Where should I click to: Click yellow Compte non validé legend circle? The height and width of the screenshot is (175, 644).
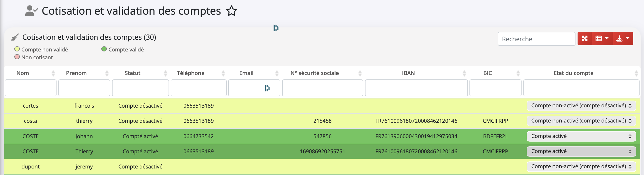pos(17,49)
